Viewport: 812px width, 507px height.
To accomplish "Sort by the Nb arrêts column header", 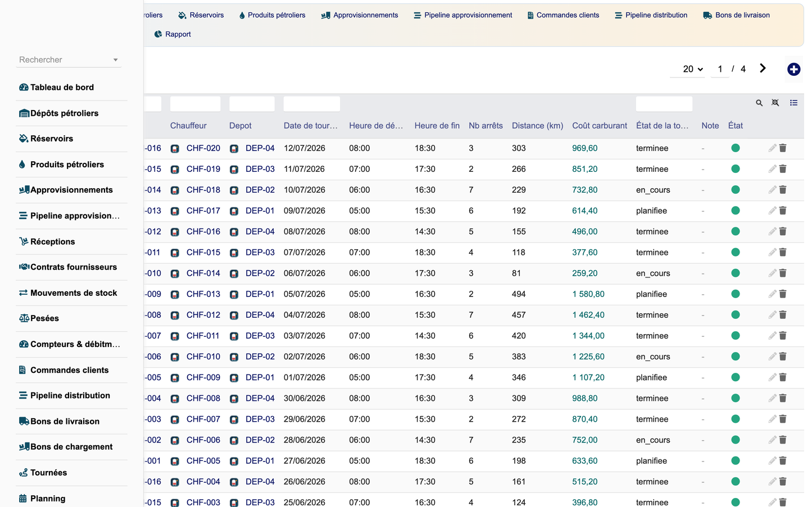I will [486, 126].
